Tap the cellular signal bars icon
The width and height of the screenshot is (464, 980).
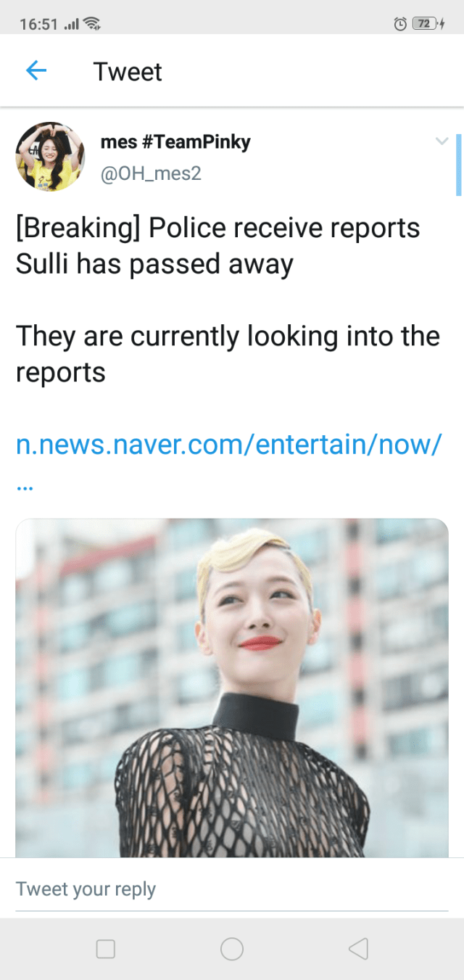click(x=71, y=25)
